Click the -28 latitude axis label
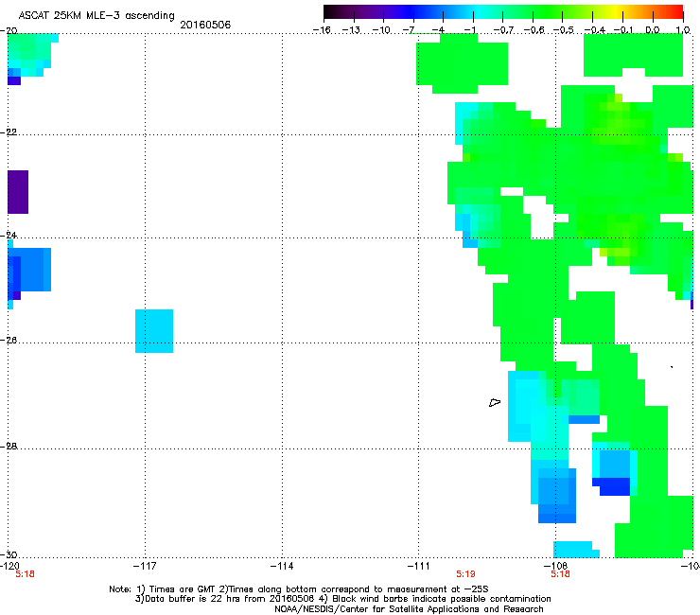700x615 pixels. (x=9, y=447)
